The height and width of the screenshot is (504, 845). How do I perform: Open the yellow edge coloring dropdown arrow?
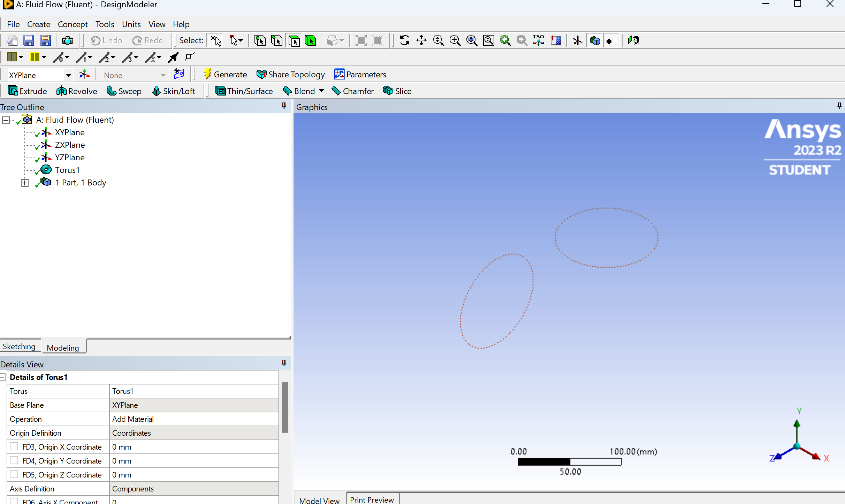pyautogui.click(x=44, y=57)
